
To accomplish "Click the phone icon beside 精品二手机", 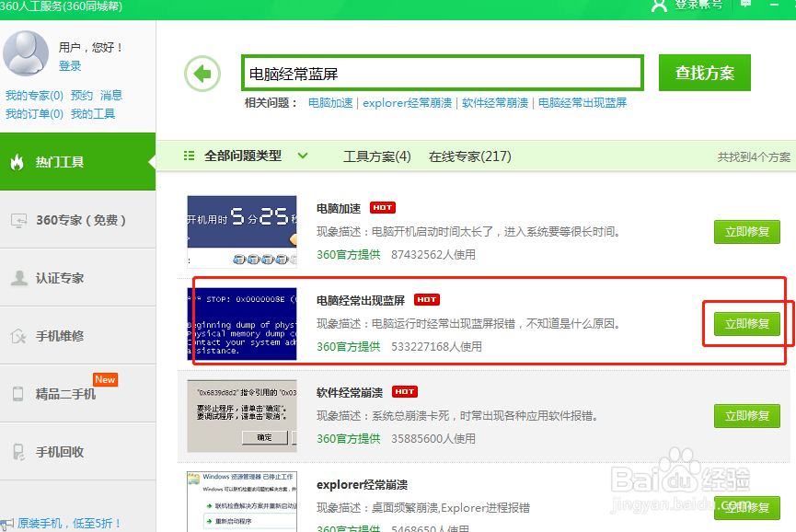I will tap(17, 394).
